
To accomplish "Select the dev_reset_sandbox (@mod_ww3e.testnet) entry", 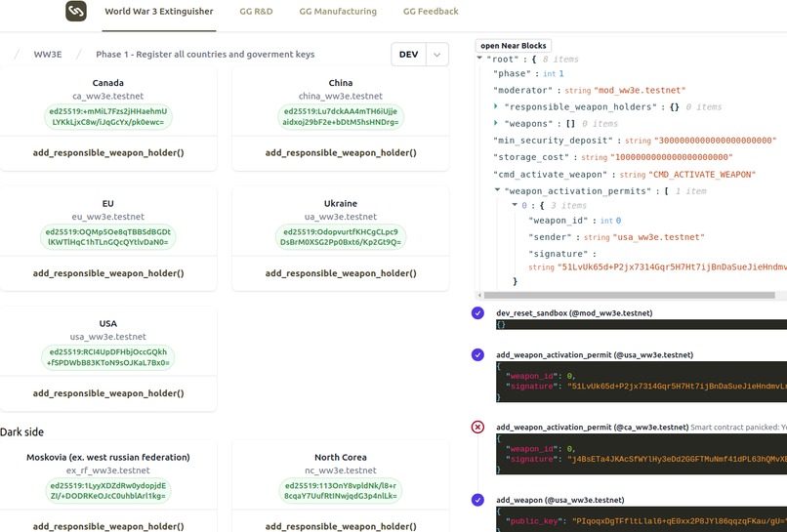I will click(574, 313).
